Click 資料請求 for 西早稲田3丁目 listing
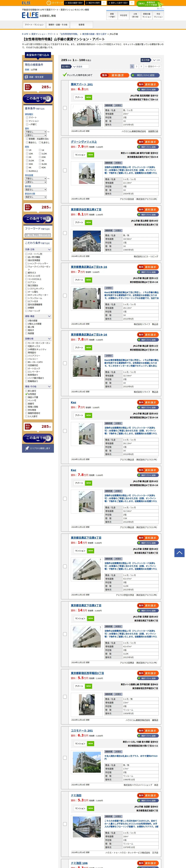 point(148,673)
